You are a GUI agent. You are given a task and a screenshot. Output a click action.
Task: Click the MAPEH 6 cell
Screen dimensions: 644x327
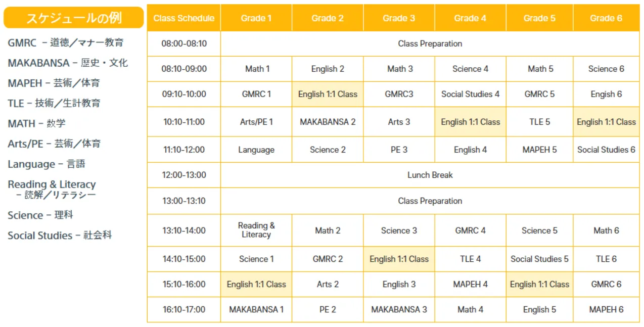tap(606, 309)
